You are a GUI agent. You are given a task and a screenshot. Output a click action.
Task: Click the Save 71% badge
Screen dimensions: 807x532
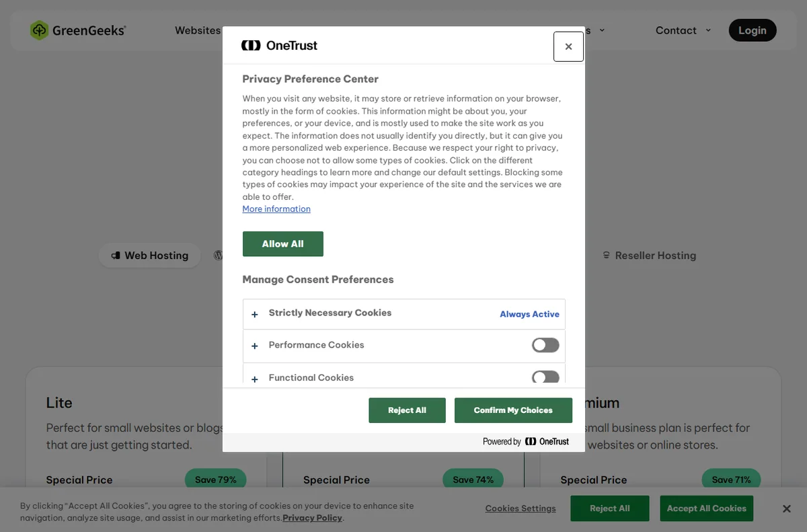(731, 480)
